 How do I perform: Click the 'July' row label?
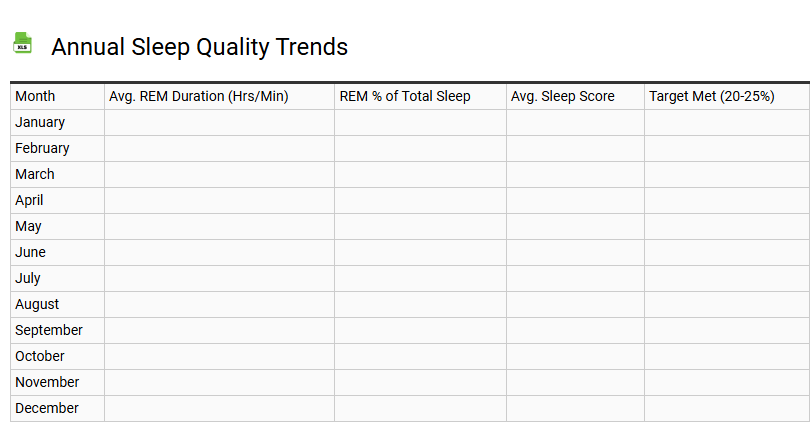point(27,278)
